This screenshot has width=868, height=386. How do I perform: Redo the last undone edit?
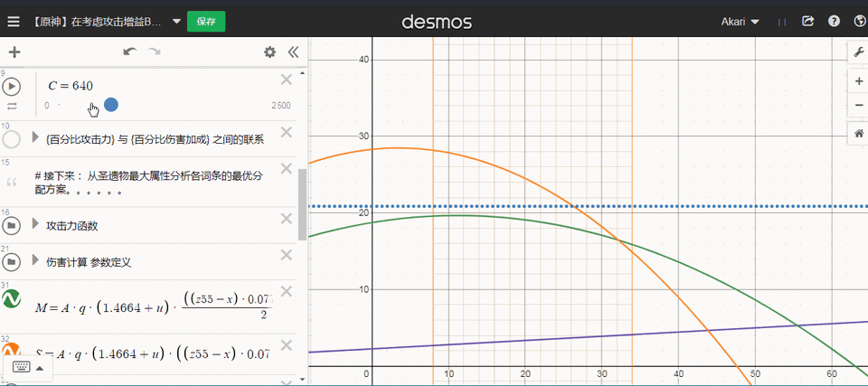[154, 52]
